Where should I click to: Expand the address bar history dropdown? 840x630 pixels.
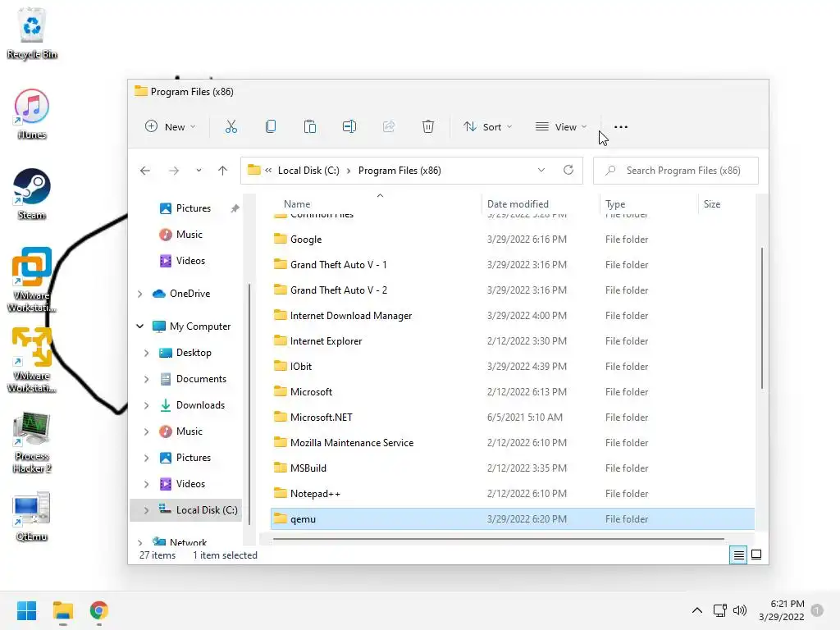pyautogui.click(x=541, y=171)
